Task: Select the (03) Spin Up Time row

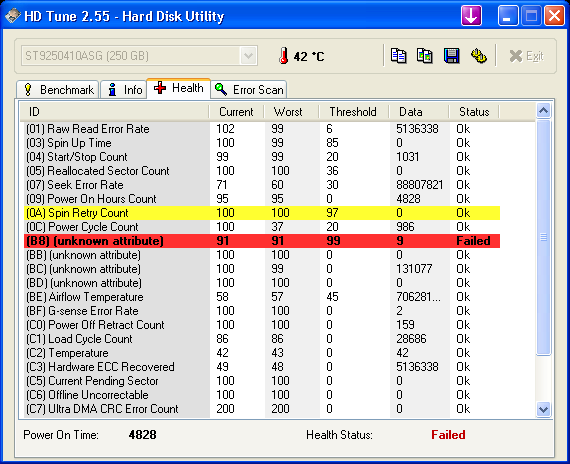Action: coord(262,143)
